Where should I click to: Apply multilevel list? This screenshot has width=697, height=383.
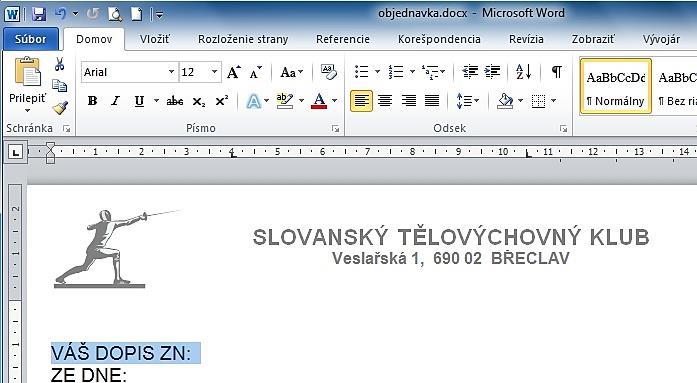click(x=430, y=72)
